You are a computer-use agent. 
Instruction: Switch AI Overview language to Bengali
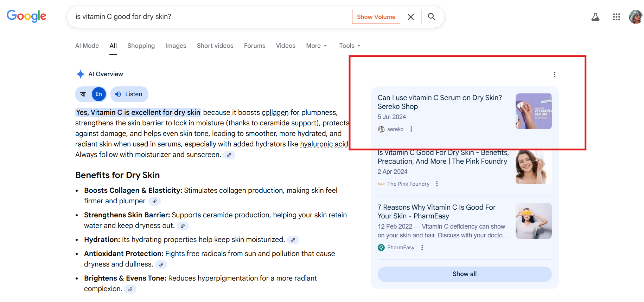click(x=83, y=94)
